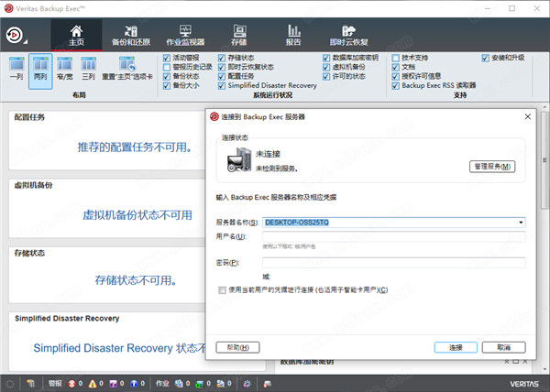Open the 报告 tab
The image size is (550, 392).
(x=293, y=35)
